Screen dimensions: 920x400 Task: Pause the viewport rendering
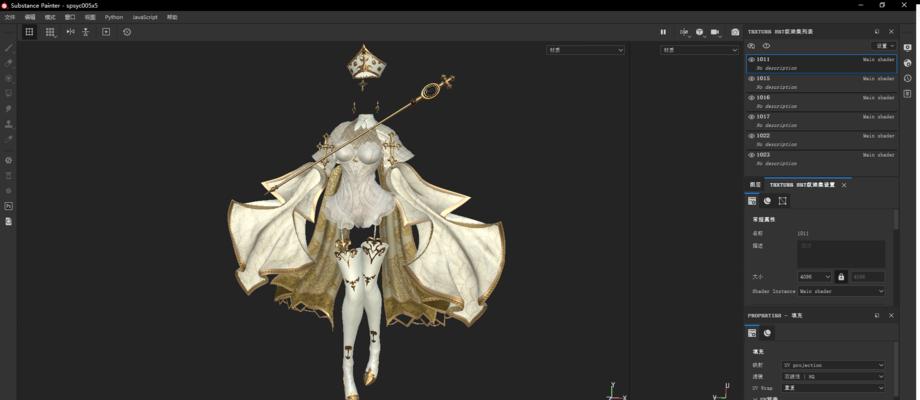point(663,32)
